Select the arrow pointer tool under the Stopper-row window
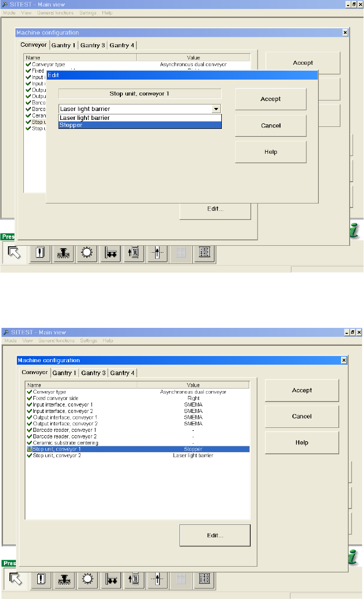364x599 pixels. click(14, 580)
